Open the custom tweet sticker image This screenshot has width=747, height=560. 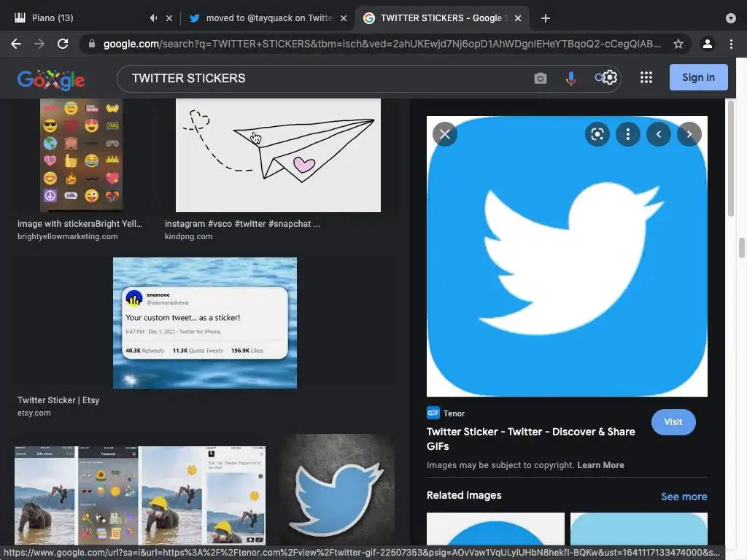[x=205, y=323]
